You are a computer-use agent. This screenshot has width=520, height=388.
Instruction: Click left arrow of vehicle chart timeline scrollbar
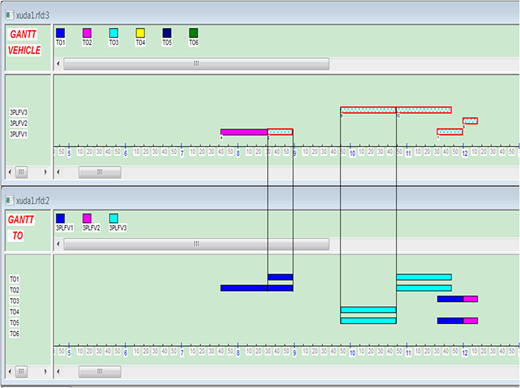pos(58,172)
